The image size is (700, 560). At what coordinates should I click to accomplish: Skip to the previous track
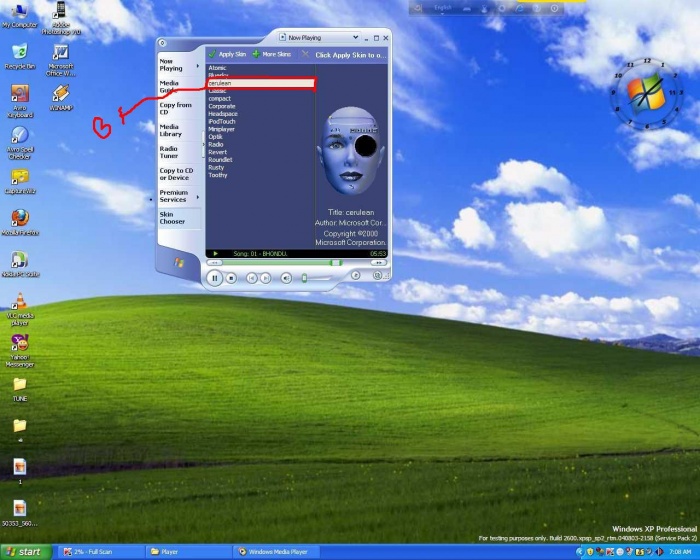[251, 278]
